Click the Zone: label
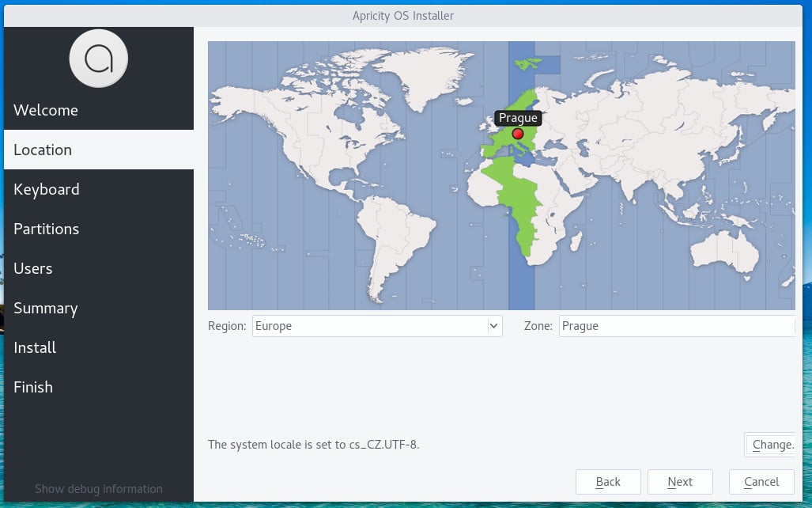 [538, 326]
